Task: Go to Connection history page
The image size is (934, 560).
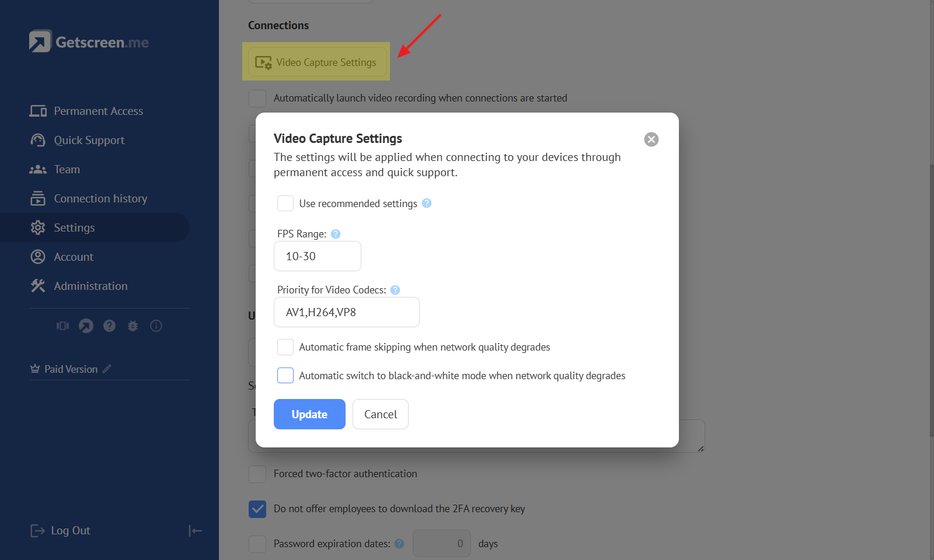Action: click(x=100, y=198)
